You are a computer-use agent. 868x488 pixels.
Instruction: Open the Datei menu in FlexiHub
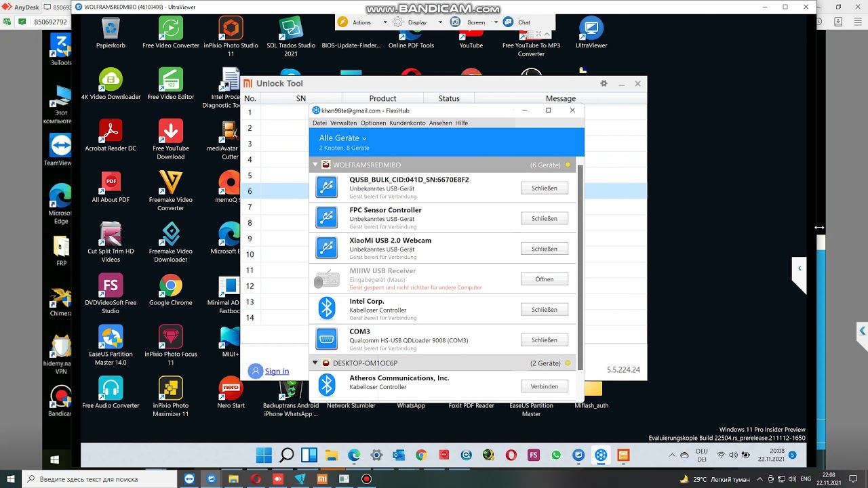319,123
